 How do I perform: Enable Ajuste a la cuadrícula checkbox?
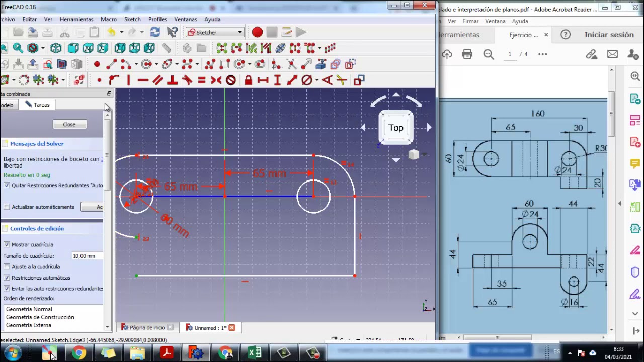coord(7,266)
